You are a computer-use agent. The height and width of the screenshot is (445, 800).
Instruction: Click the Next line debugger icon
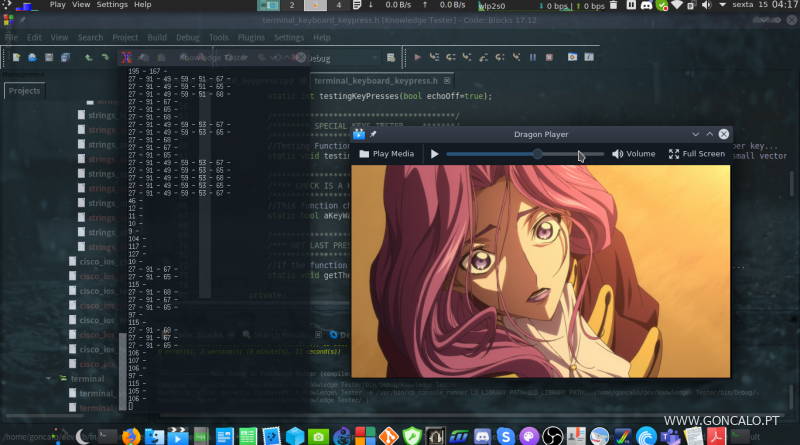(x=451, y=57)
